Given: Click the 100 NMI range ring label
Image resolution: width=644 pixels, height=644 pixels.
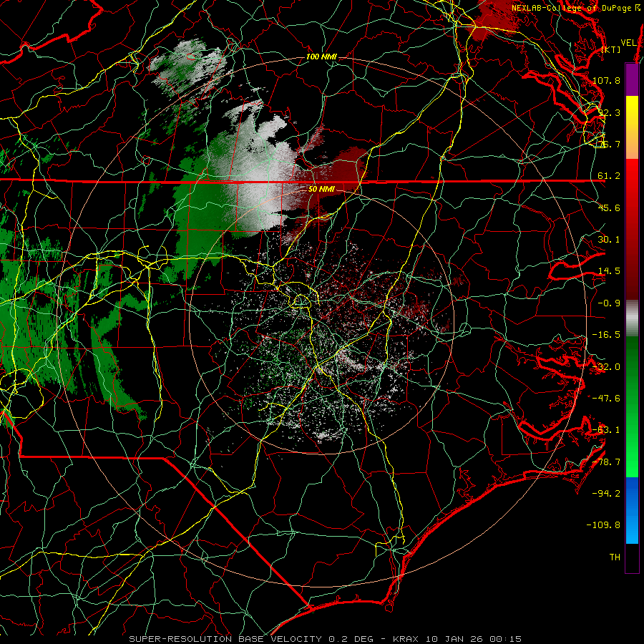Looking at the screenshot, I should (x=321, y=57).
